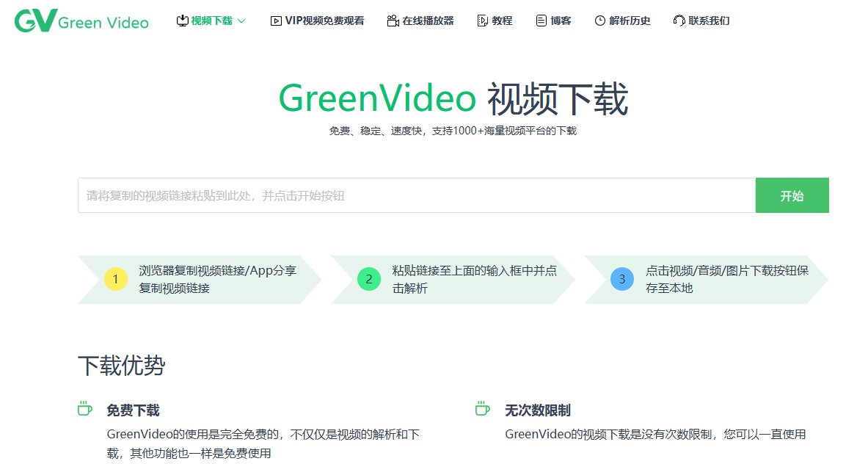Viewport: 868px width, 464px height.
Task: Open the 视频下载 menu item
Action: point(211,21)
